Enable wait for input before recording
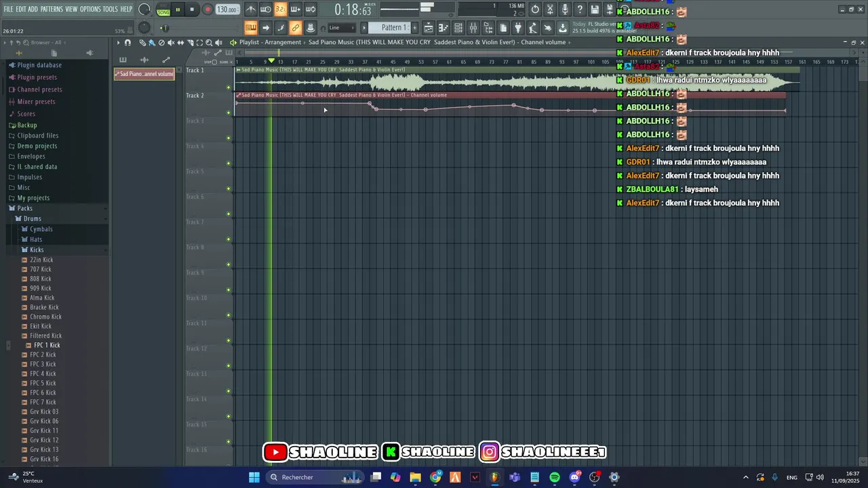The height and width of the screenshot is (488, 868). pos(266,9)
